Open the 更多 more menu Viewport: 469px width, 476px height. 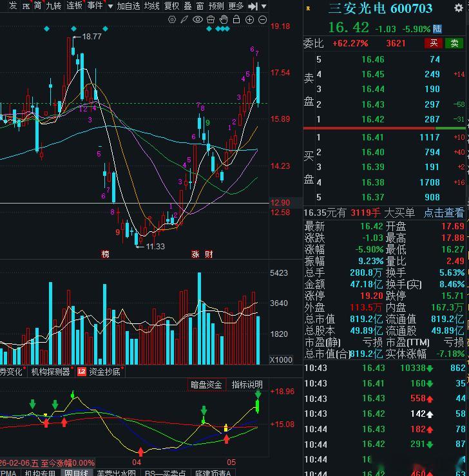pyautogui.click(x=236, y=6)
